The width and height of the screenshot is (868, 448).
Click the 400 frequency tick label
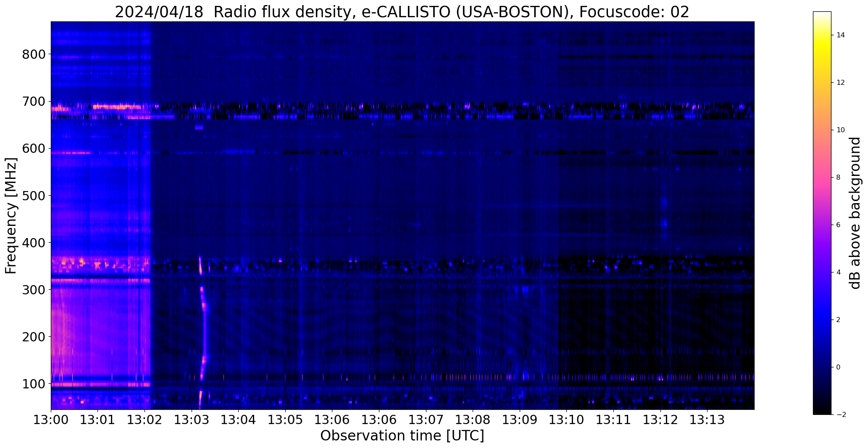[x=33, y=242]
